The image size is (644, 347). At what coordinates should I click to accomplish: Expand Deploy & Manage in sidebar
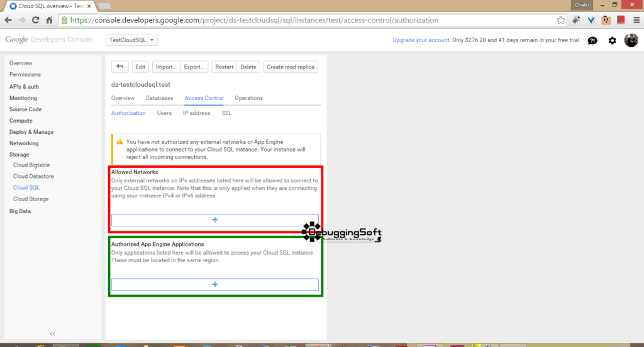(31, 132)
